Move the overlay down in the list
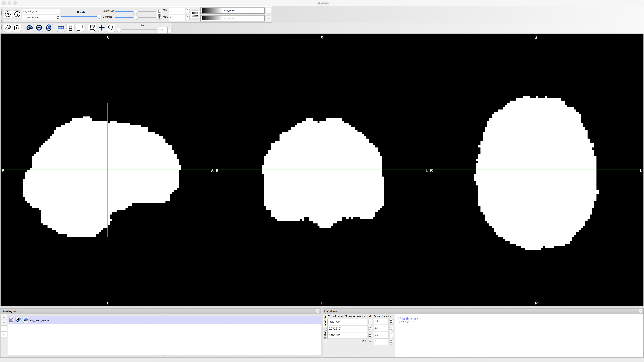Image resolution: width=644 pixels, height=362 pixels. point(4,323)
